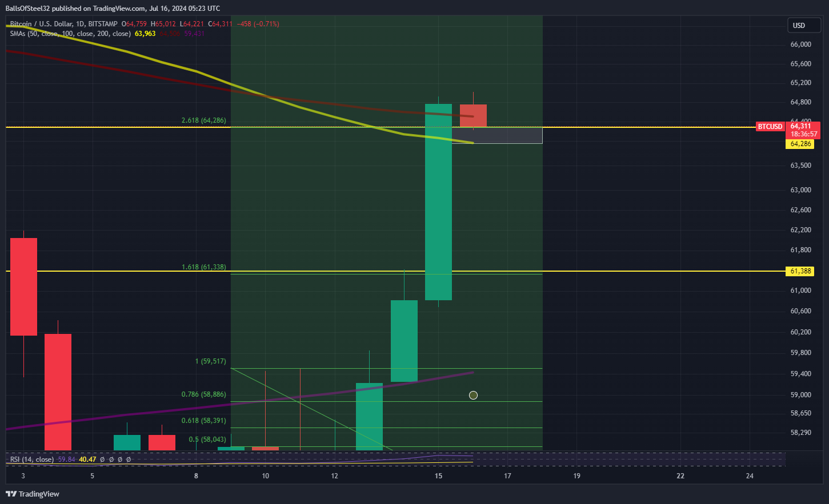Click date label 3 on time axis
The width and height of the screenshot is (829, 504).
click(23, 476)
